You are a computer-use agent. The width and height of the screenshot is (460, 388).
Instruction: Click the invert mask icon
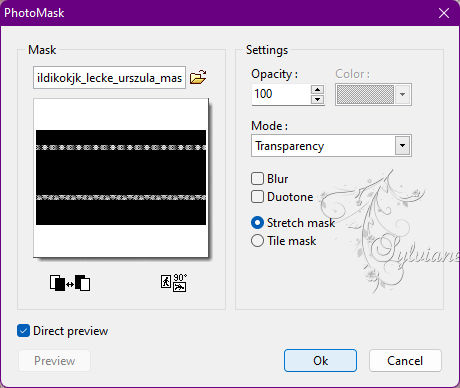point(70,283)
